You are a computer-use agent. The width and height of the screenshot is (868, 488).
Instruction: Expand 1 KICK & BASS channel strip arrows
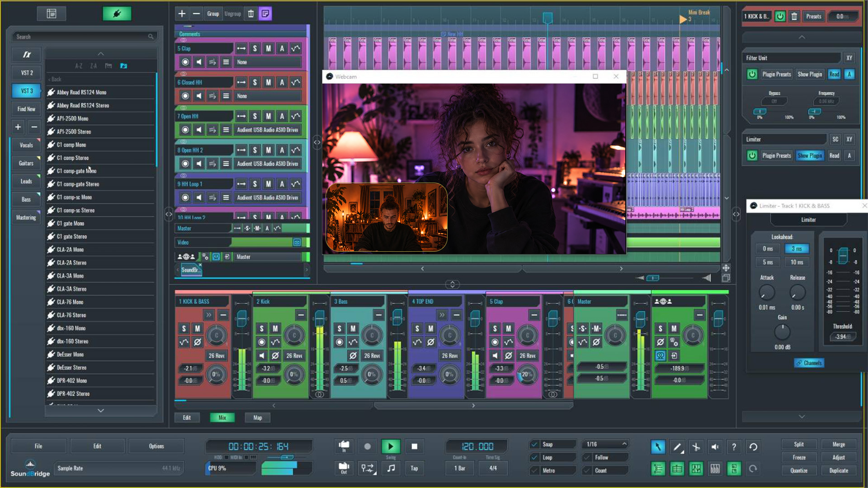208,315
